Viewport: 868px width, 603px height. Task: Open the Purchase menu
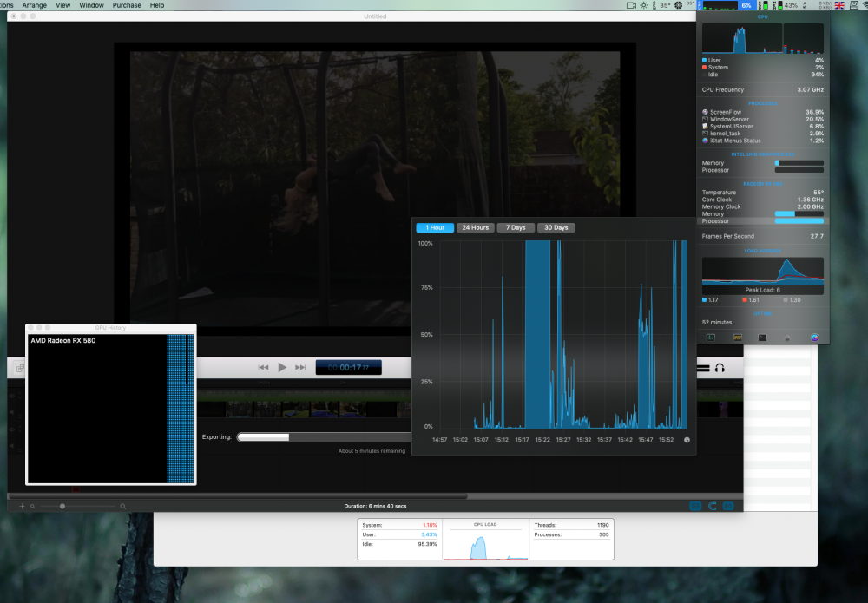127,5
